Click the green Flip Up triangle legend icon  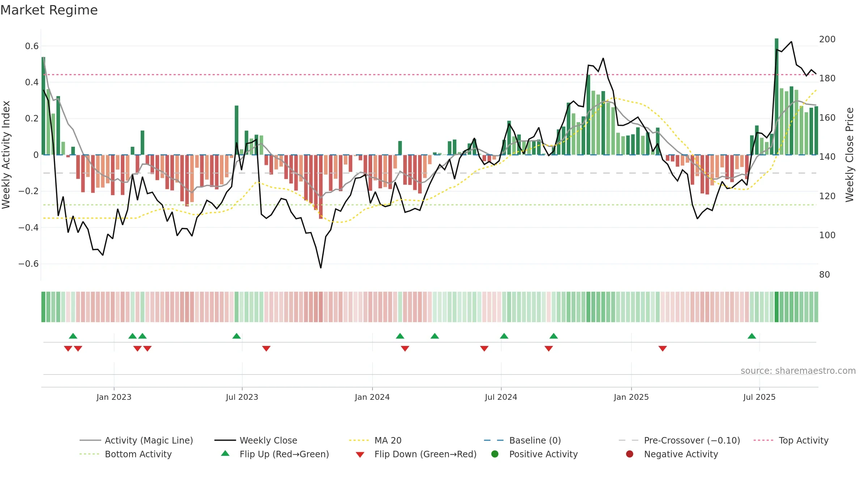225,453
